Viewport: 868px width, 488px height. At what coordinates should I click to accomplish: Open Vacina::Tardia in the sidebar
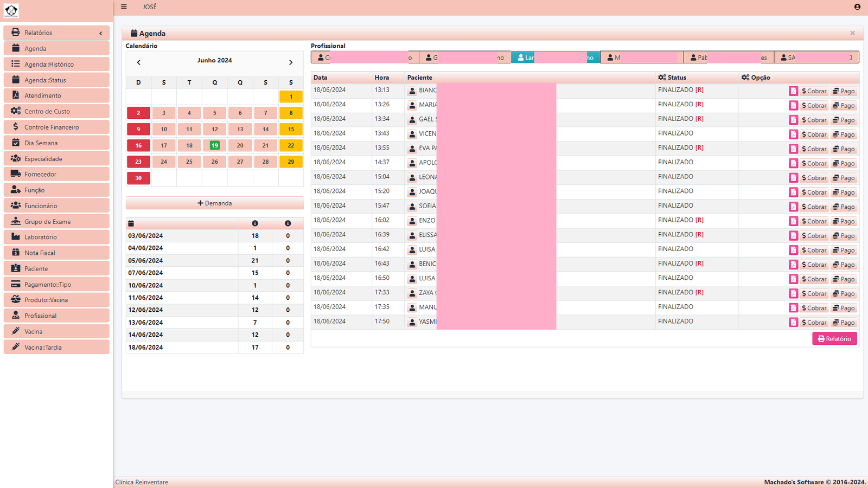pos(43,348)
